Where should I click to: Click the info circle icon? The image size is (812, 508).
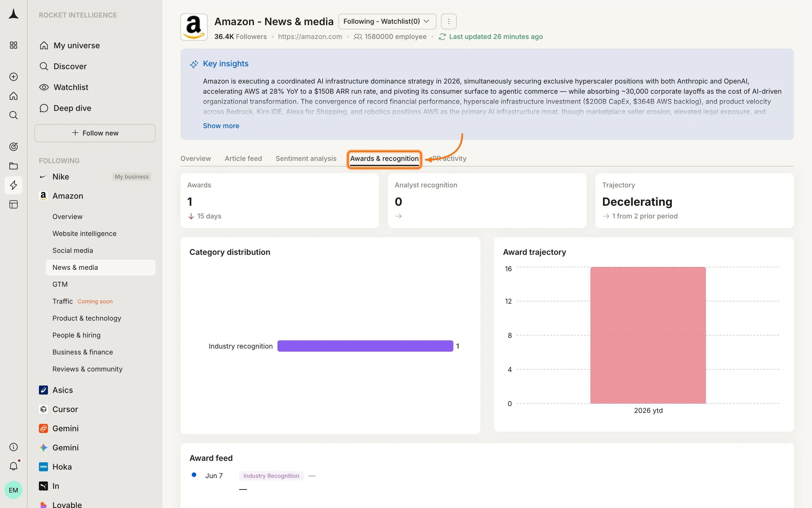[x=14, y=447]
